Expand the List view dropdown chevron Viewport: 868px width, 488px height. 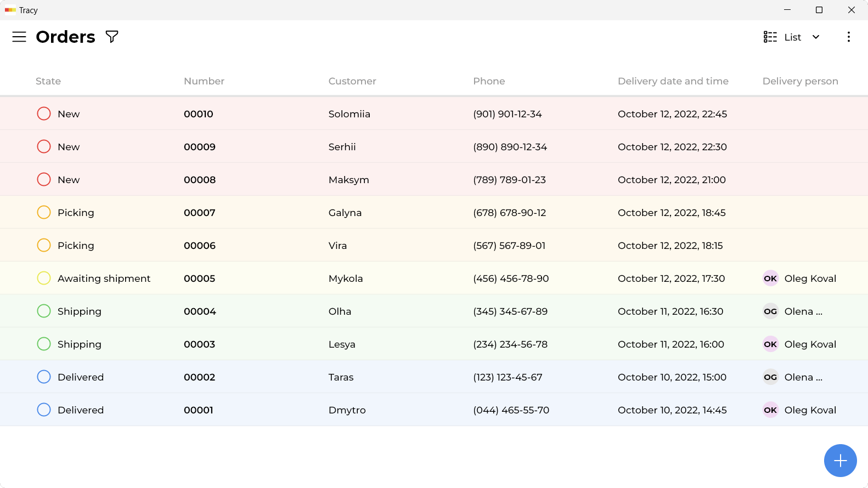pyautogui.click(x=816, y=37)
